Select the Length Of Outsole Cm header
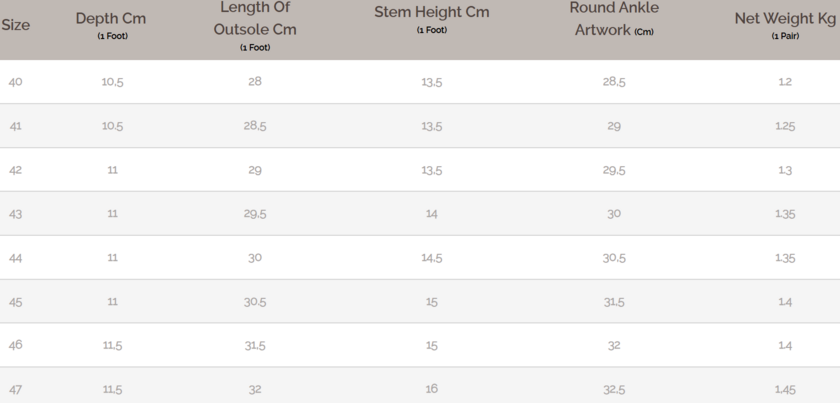Image resolution: width=840 pixels, height=403 pixels. (255, 19)
